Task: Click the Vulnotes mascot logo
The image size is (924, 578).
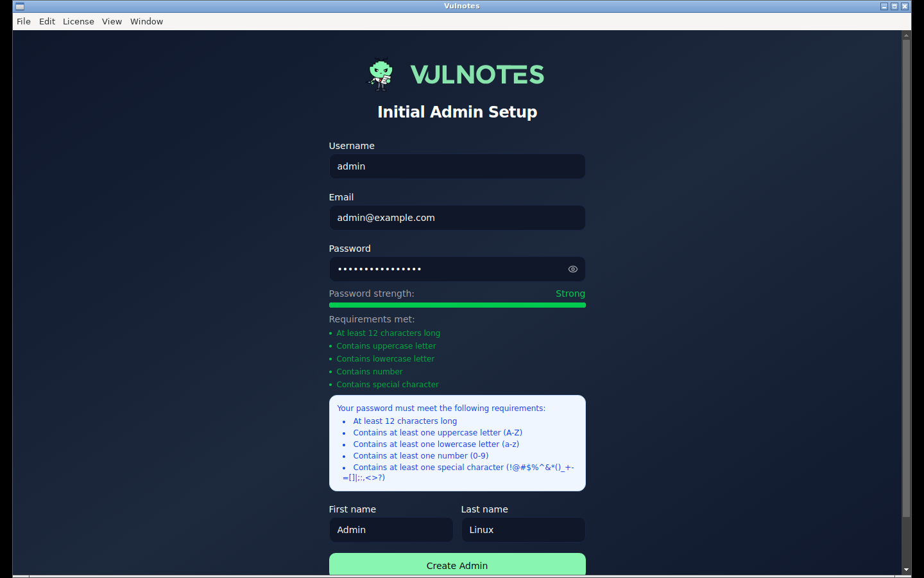Action: pyautogui.click(x=381, y=74)
